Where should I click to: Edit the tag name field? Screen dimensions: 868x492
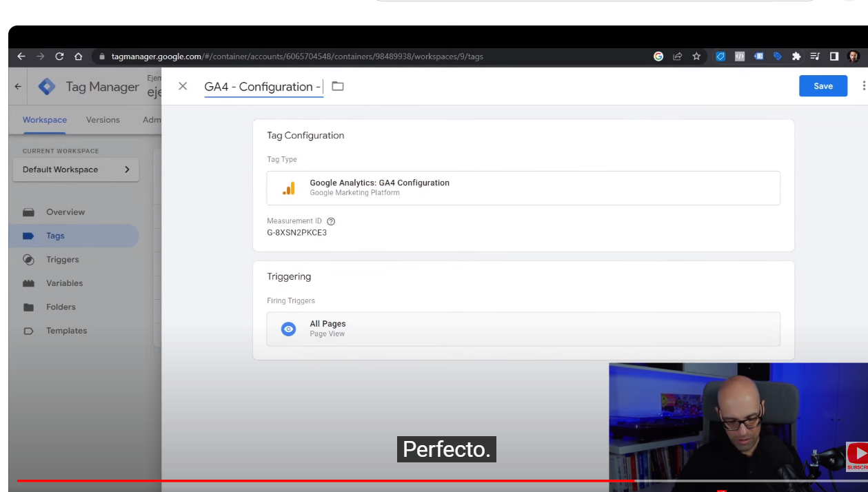click(264, 87)
